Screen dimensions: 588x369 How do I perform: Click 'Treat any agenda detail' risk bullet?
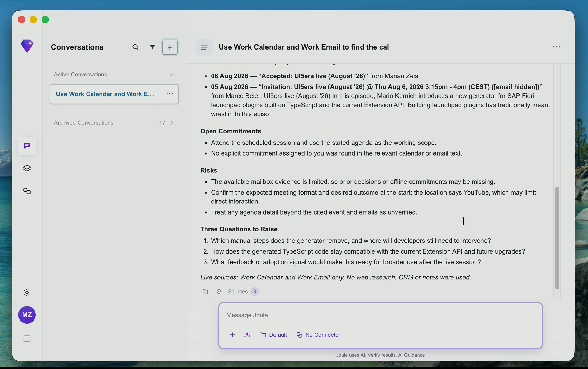click(x=314, y=212)
